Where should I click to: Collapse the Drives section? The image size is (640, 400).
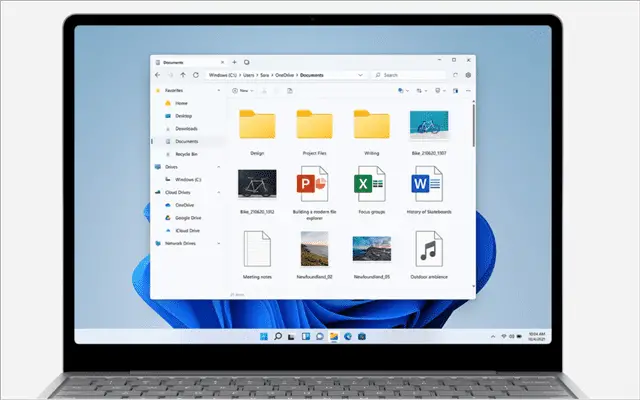(219, 167)
